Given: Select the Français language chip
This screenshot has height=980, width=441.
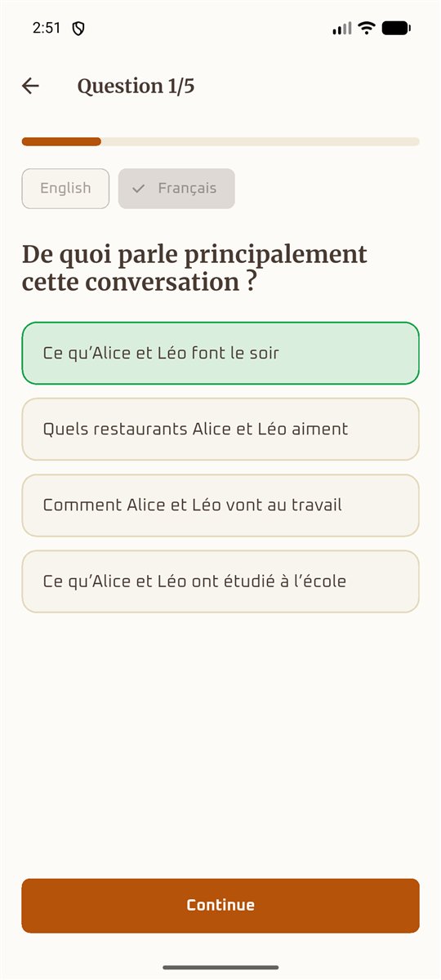Looking at the screenshot, I should 176,189.
